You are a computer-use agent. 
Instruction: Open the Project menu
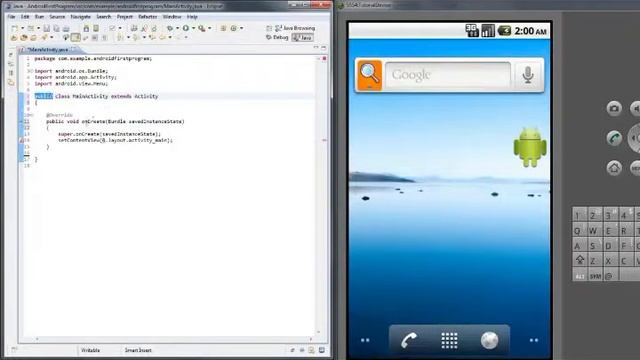(x=124, y=17)
